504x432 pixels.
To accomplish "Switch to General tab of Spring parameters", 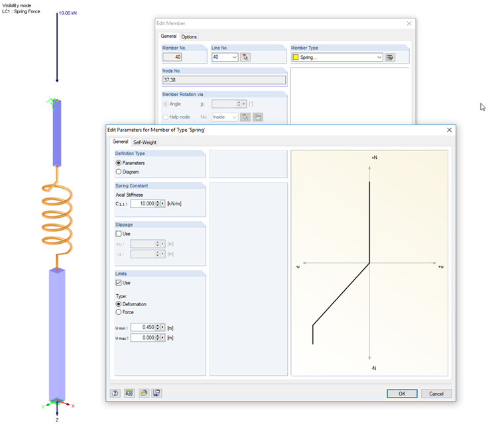I will [120, 142].
